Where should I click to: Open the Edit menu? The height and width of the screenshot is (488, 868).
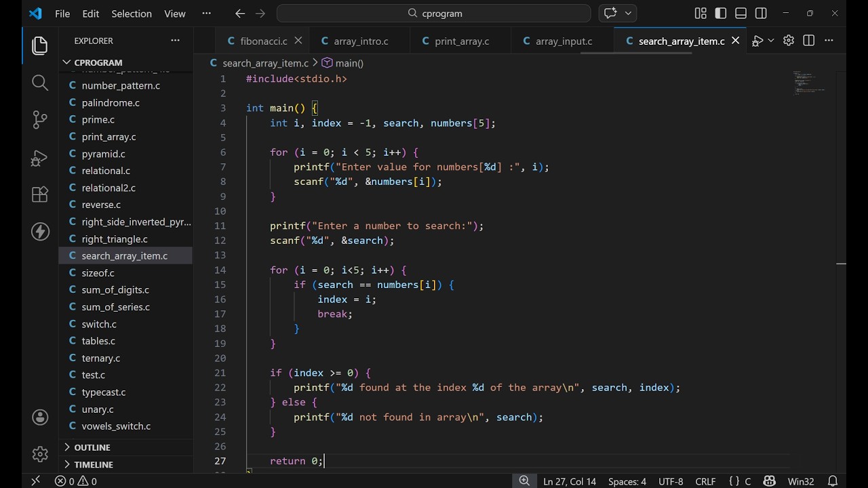(x=91, y=14)
